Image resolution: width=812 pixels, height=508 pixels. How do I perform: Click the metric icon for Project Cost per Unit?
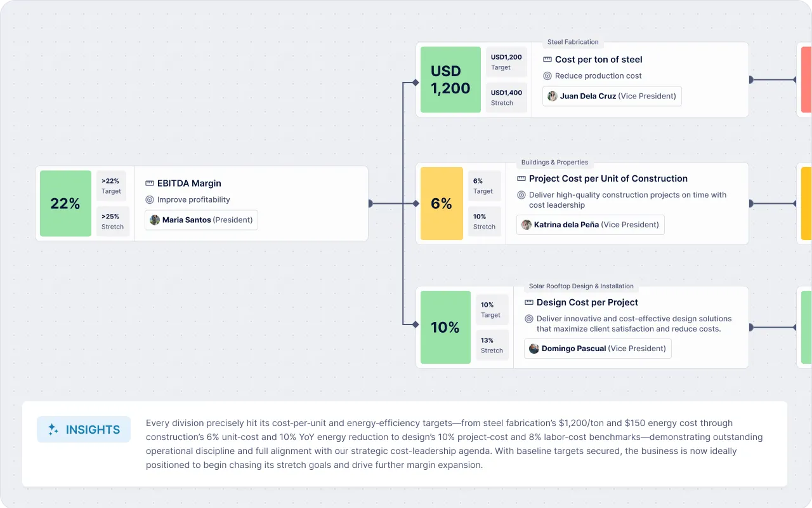click(521, 179)
